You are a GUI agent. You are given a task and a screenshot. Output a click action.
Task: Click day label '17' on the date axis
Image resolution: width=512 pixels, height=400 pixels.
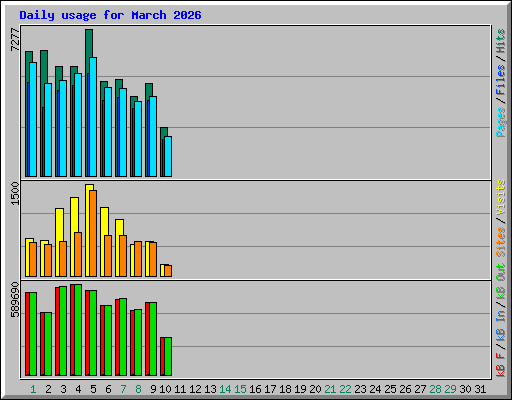pos(270,389)
